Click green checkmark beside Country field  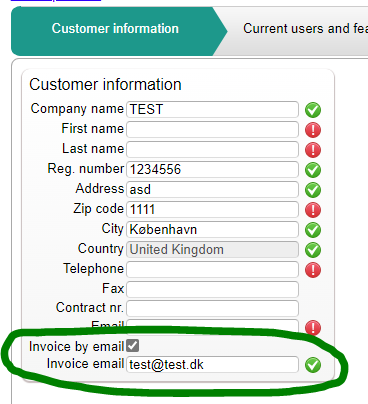click(x=313, y=250)
